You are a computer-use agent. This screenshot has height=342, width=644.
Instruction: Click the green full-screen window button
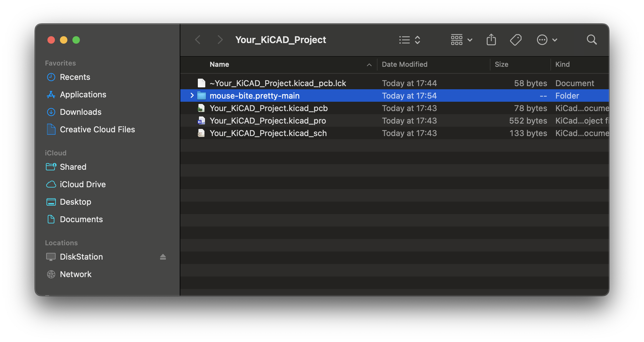[76, 40]
